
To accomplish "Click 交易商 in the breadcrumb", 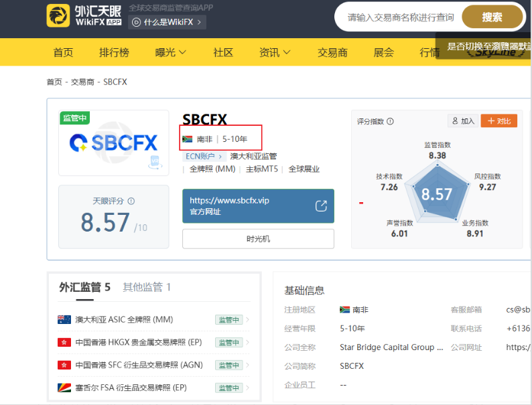I will tap(82, 82).
